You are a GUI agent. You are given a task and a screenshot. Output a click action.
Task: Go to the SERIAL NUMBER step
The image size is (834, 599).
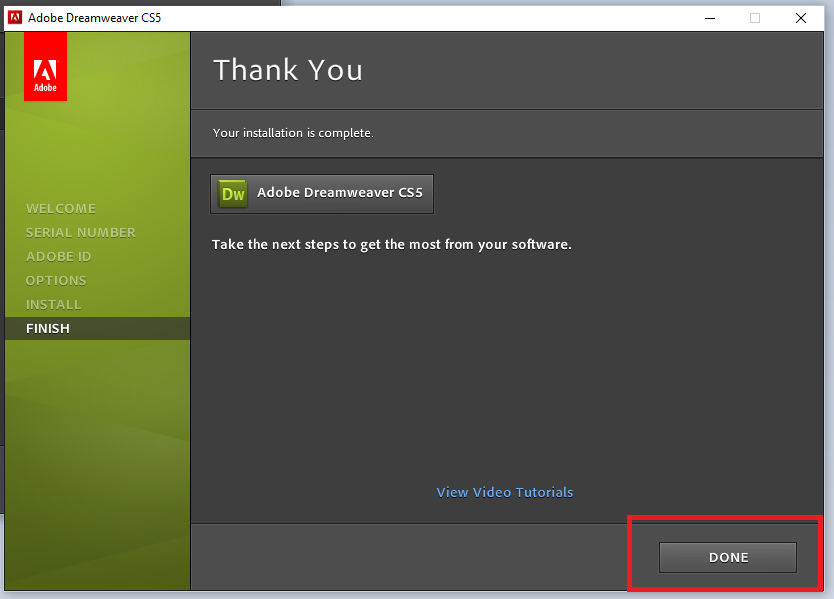click(x=80, y=232)
